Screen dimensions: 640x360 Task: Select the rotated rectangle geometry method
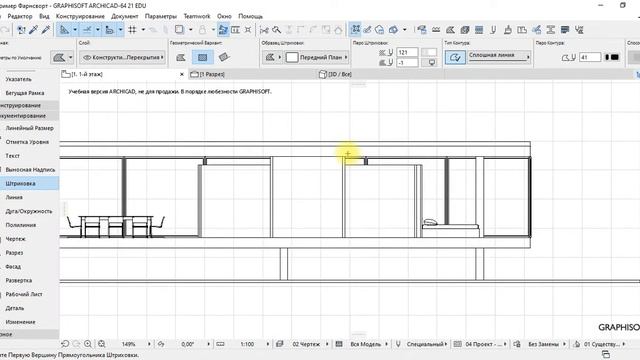click(224, 57)
